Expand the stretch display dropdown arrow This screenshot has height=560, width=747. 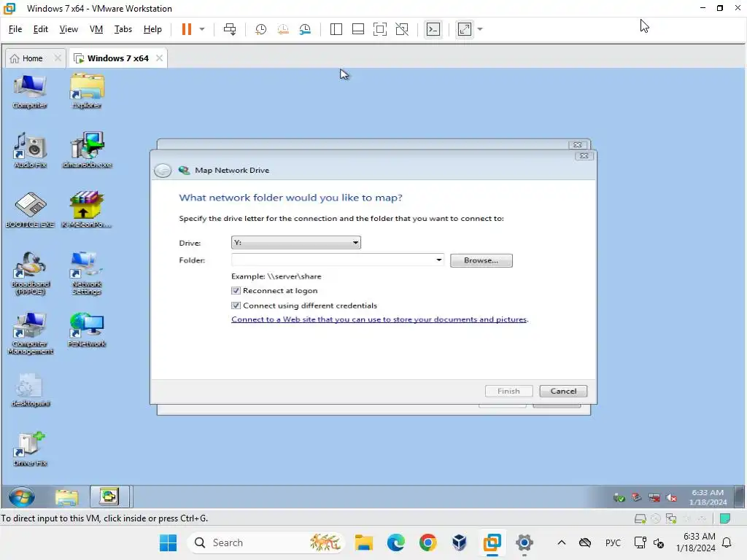pos(480,29)
